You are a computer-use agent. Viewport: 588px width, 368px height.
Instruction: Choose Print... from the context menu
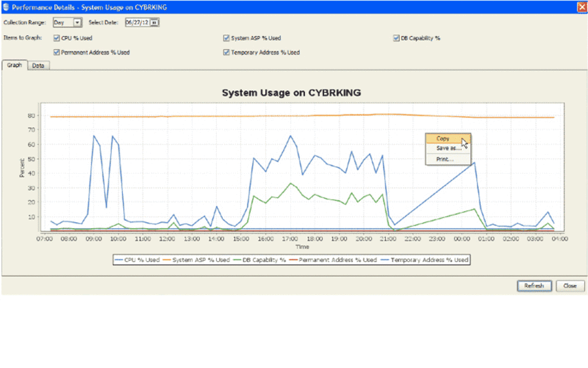(448, 159)
